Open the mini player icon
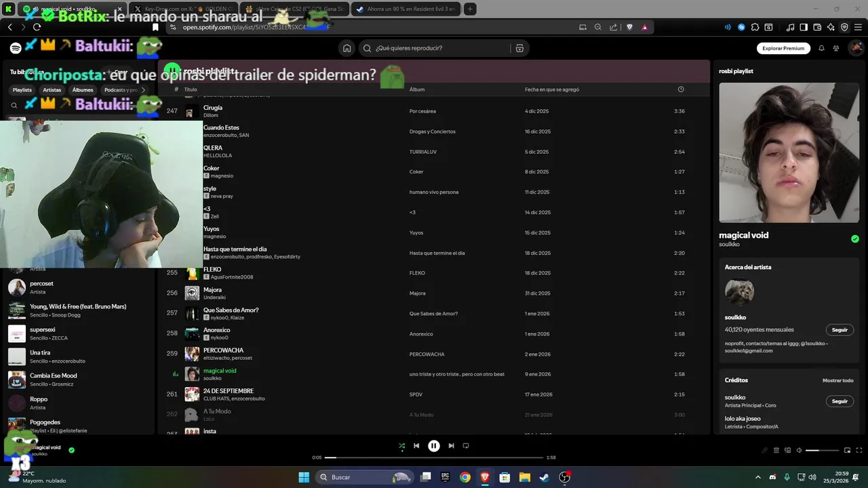The image size is (868, 488). click(847, 450)
